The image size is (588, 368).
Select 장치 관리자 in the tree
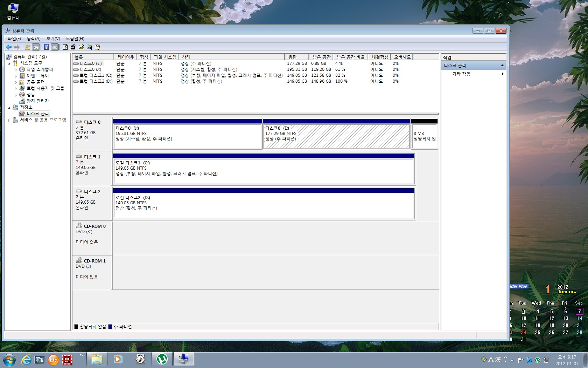(x=37, y=101)
